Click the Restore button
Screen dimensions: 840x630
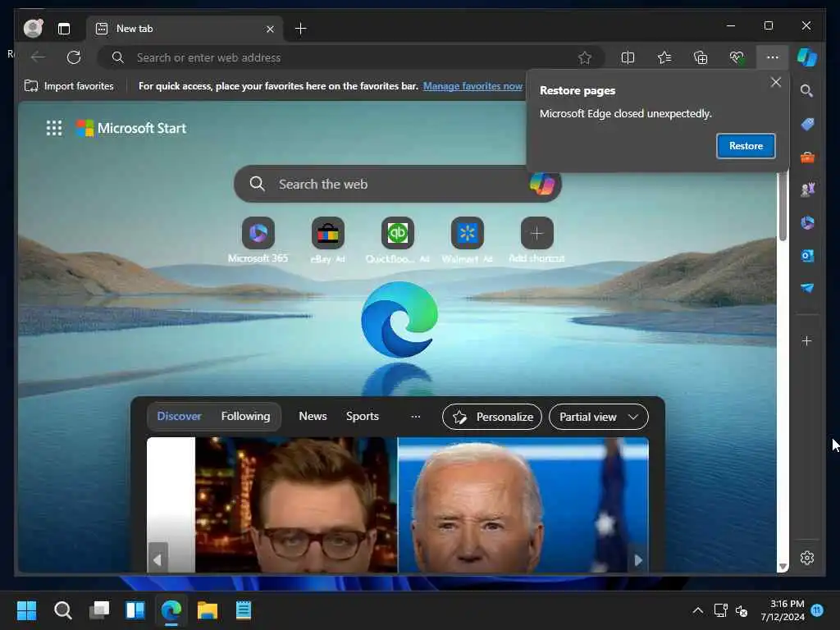[x=746, y=146]
